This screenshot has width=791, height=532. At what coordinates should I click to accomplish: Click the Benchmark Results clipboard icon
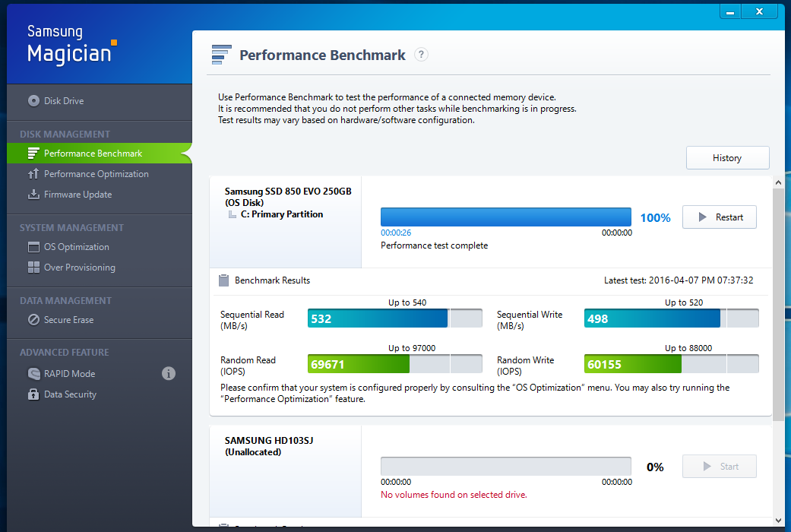pyautogui.click(x=223, y=280)
